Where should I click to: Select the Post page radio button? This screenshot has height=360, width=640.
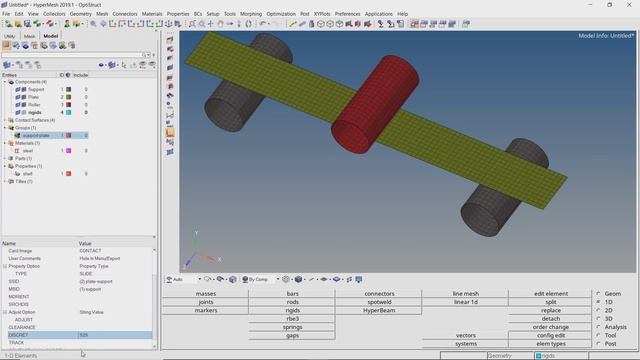[x=598, y=344]
